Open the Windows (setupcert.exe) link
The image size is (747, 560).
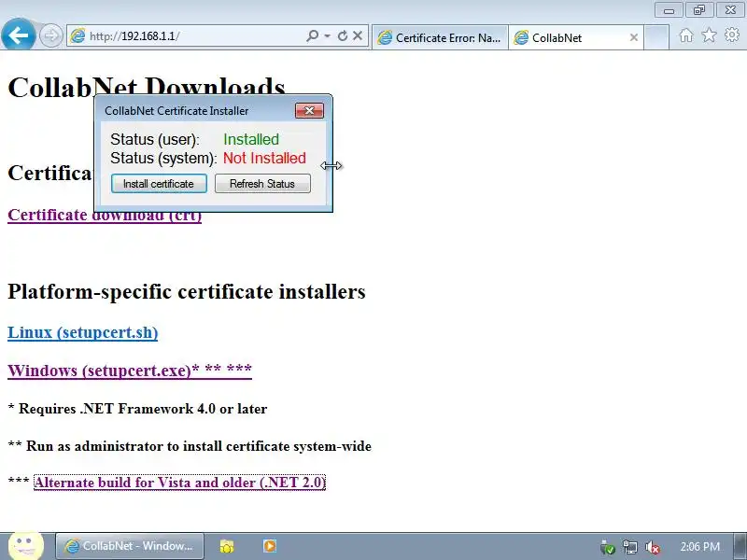(x=130, y=370)
